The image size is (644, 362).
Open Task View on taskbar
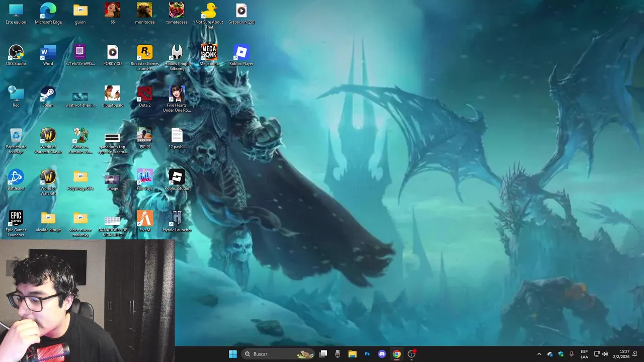[324, 354]
